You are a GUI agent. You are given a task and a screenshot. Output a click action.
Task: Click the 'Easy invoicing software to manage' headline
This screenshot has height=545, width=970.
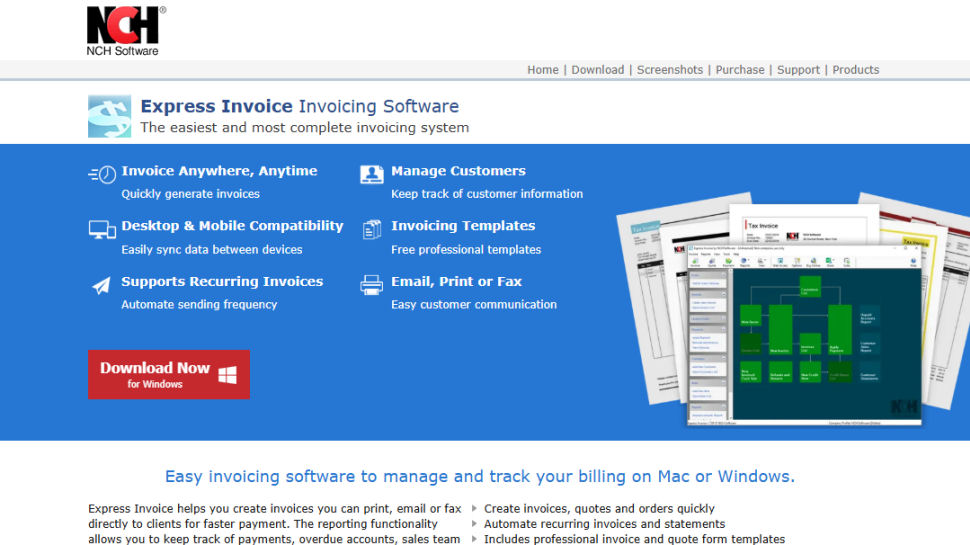[x=479, y=476]
